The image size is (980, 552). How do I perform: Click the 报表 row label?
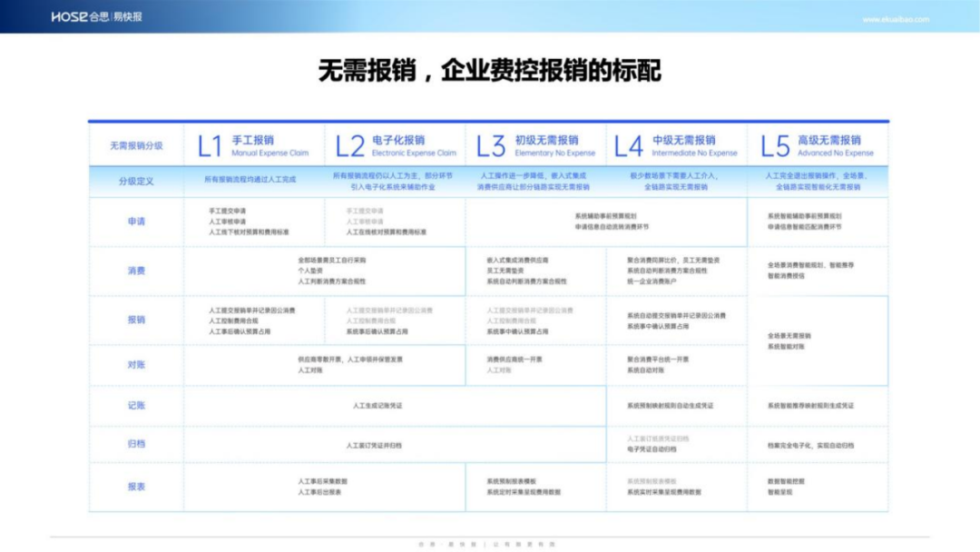click(136, 487)
